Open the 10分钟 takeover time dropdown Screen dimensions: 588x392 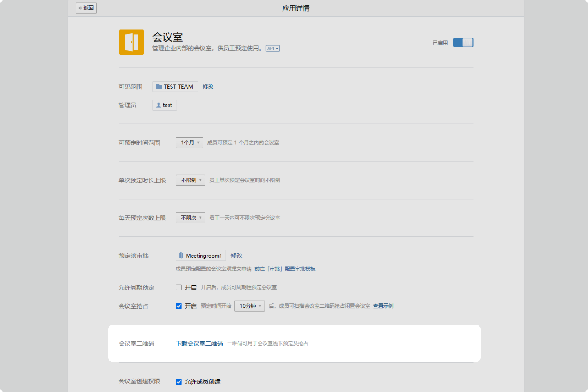click(x=250, y=306)
